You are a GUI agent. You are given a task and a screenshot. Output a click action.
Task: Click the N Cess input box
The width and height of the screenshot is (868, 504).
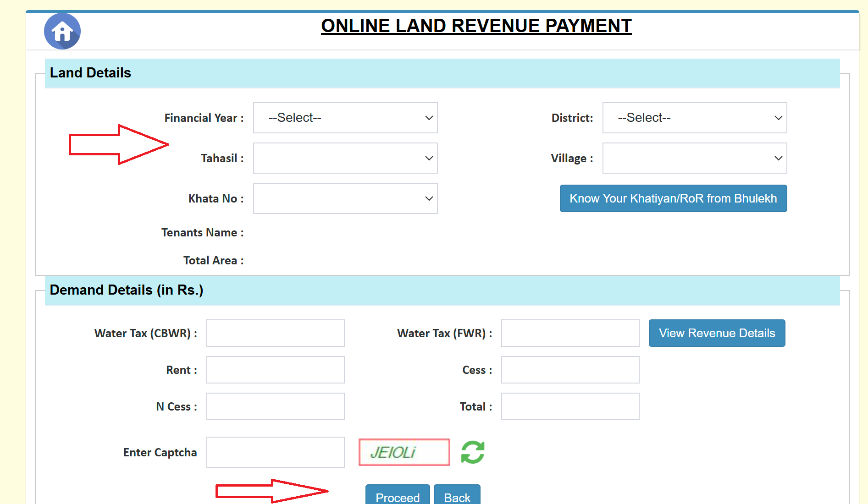[x=275, y=406]
